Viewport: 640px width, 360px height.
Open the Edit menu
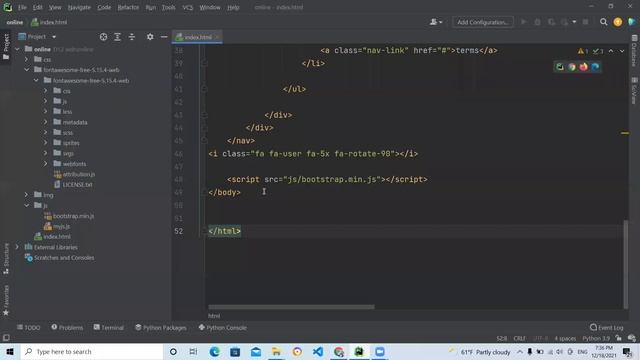38,7
